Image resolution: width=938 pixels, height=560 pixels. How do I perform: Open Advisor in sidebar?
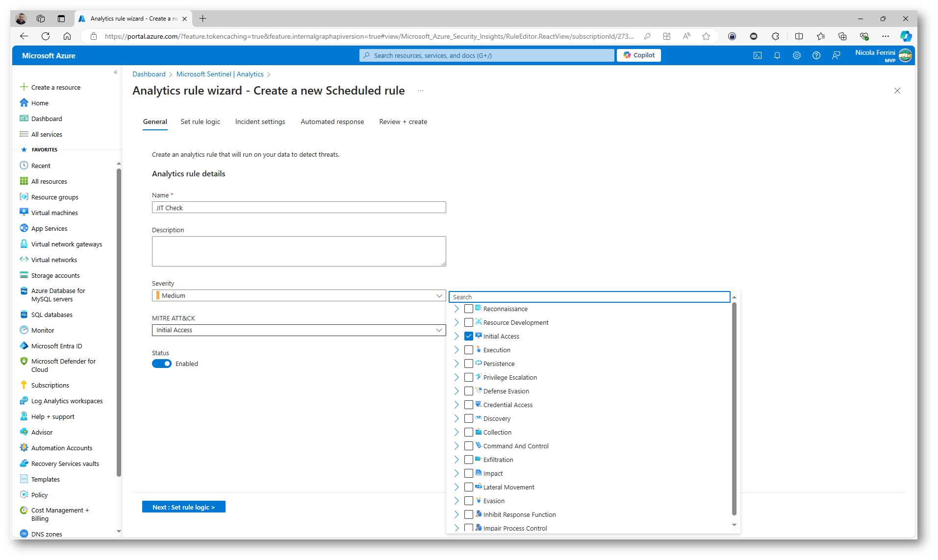[42, 432]
